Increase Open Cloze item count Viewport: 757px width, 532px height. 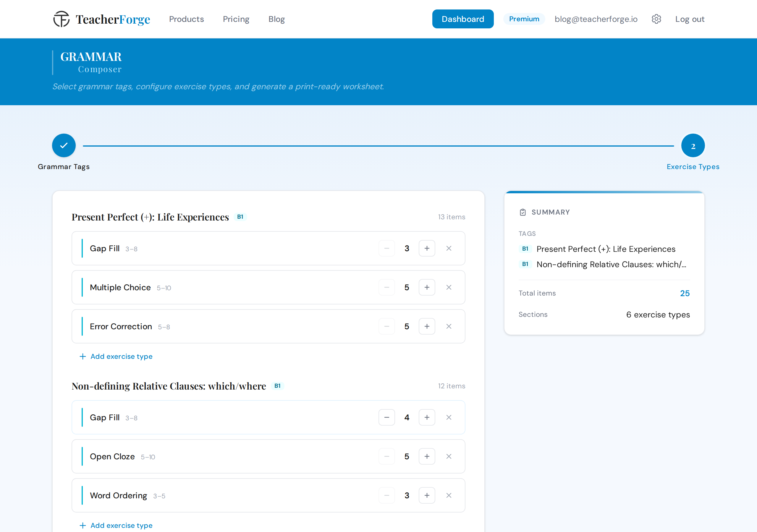point(427,457)
